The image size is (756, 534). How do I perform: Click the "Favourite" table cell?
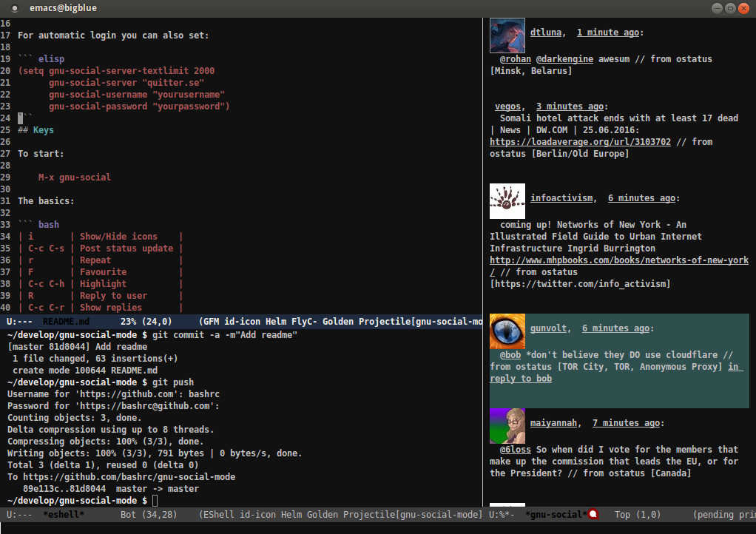[x=103, y=272]
